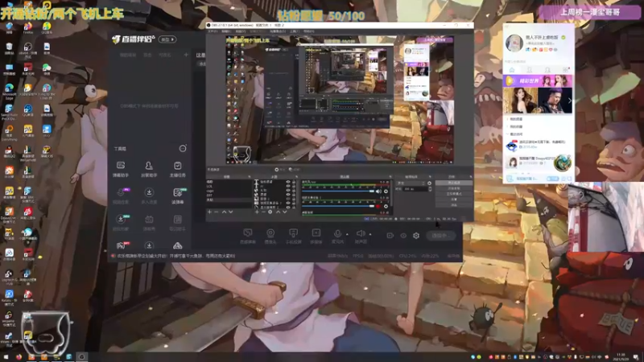Image resolution: width=644 pixels, height=362 pixels.
Task: Adjust the first mixer volume slider
Action: coord(338,191)
